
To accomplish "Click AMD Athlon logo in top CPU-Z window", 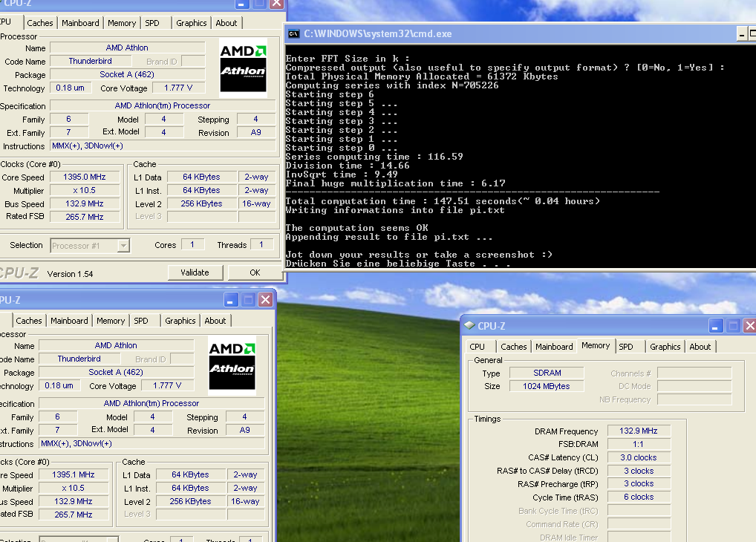I will pyautogui.click(x=243, y=68).
